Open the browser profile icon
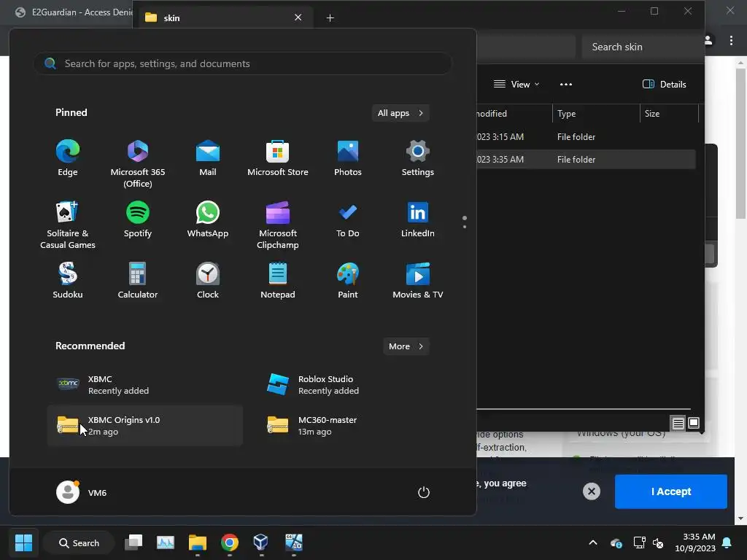747x560 pixels. [x=708, y=41]
